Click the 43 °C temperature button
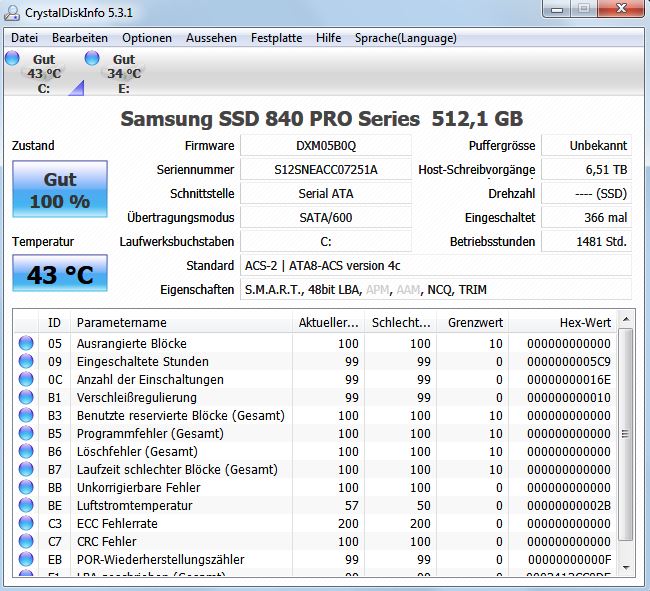The image size is (650, 591). [x=60, y=273]
